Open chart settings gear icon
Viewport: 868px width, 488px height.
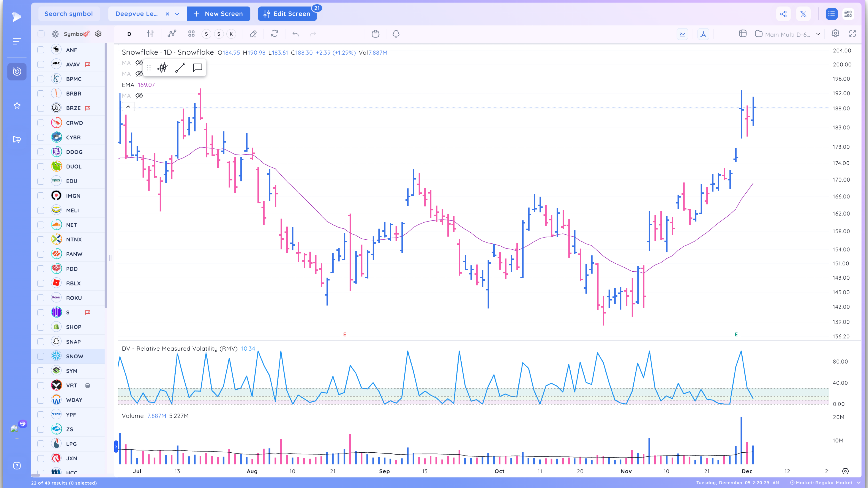835,33
